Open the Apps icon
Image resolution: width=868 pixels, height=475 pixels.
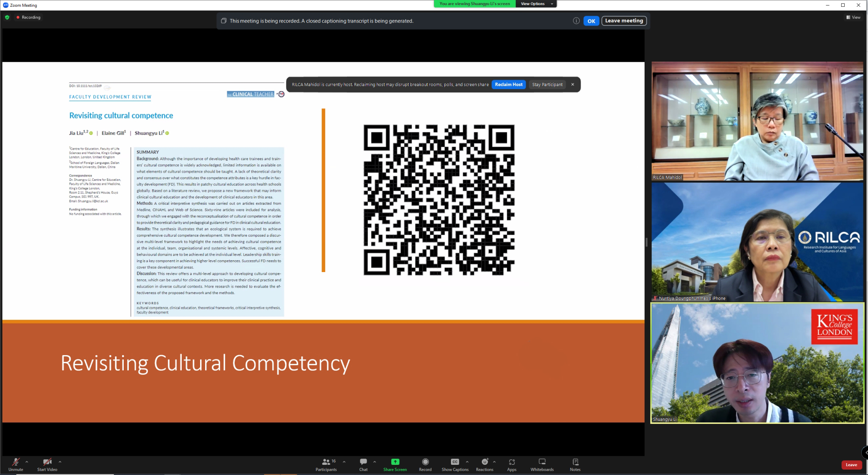pyautogui.click(x=512, y=462)
